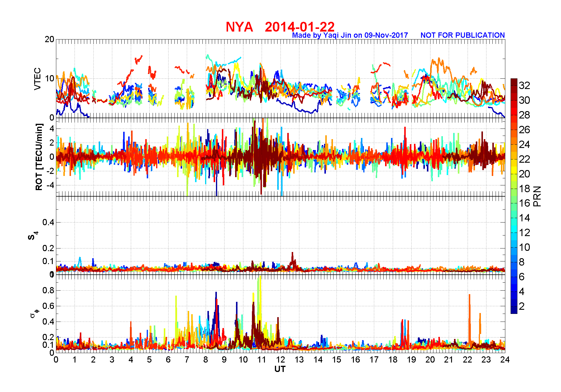Click the S4 axis label
Image resolution: width=561 pixels, height=392 pixels.
coord(33,236)
